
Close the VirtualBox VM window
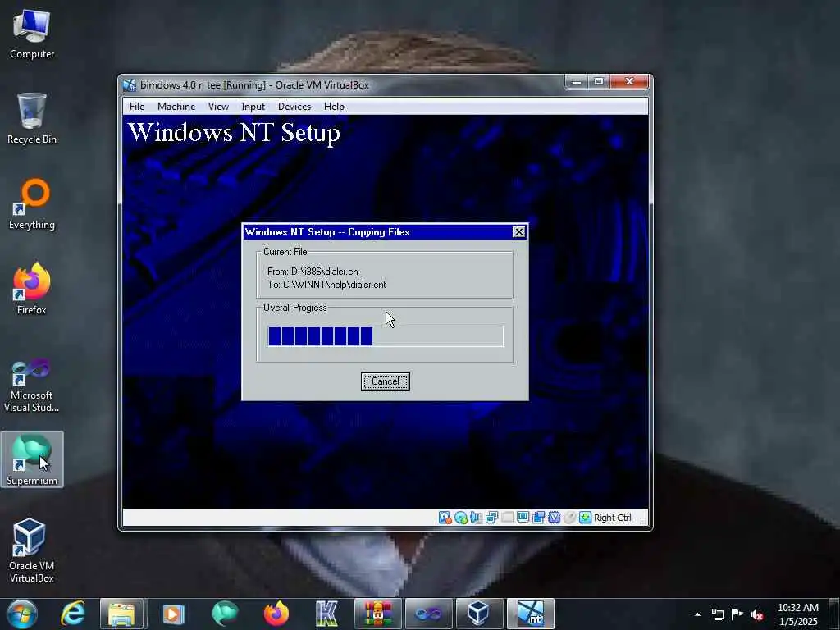pos(629,81)
